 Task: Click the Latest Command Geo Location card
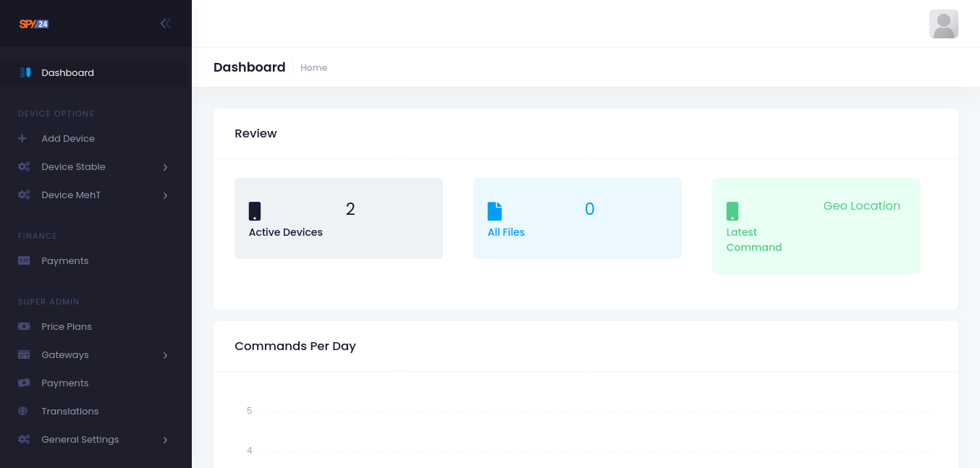click(816, 226)
